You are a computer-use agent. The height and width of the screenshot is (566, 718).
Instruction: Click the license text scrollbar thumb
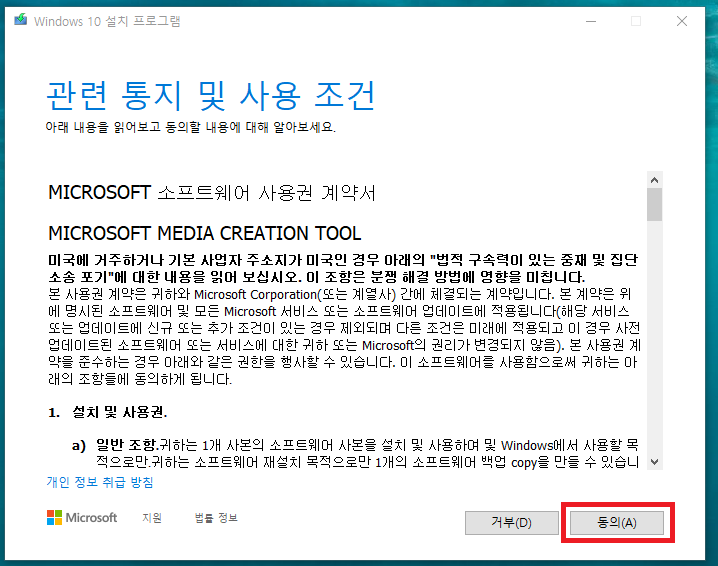tap(655, 205)
